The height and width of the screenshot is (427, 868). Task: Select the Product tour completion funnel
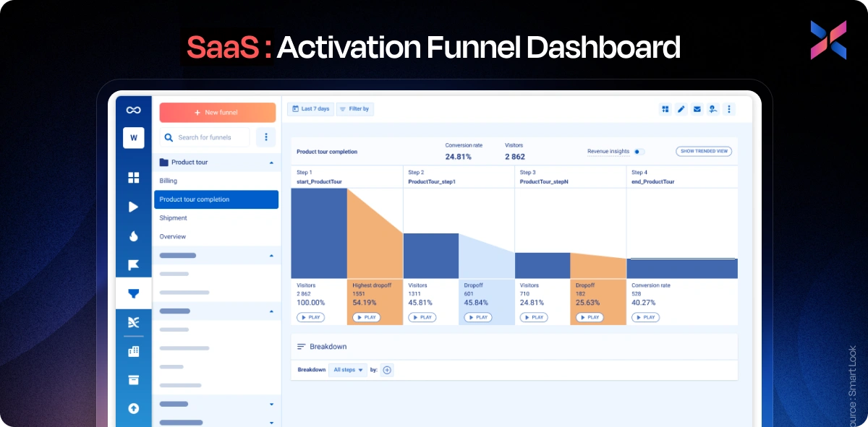click(216, 199)
